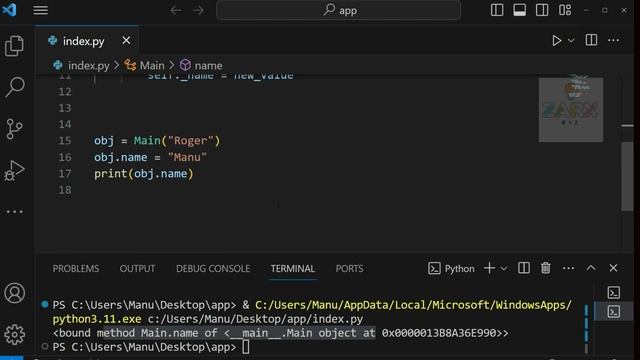Click the app command center search box
640x360 pixels.
click(338, 10)
